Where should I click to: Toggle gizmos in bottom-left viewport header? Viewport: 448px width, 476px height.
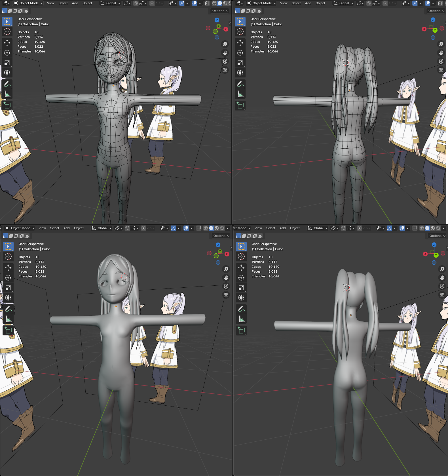(x=173, y=228)
